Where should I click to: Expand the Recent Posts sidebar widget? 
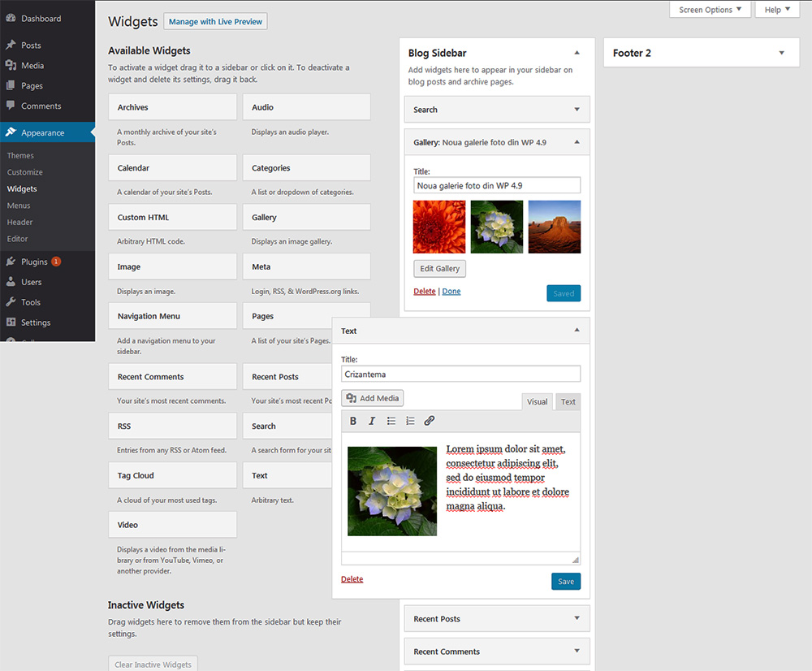577,619
